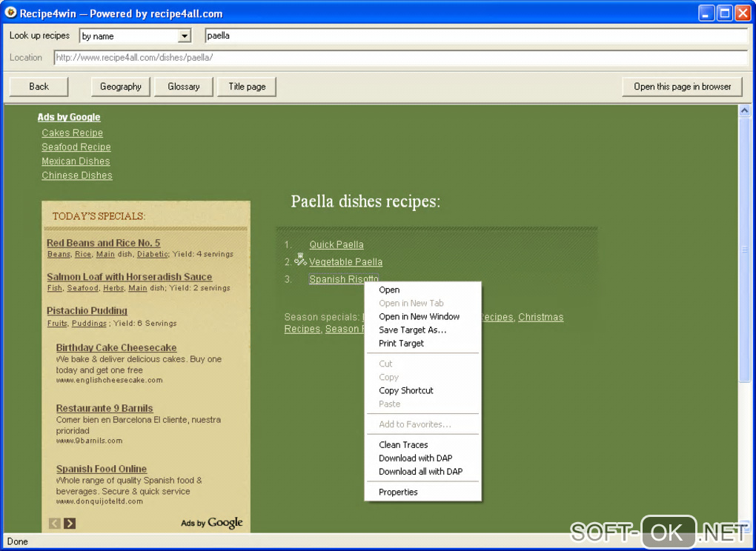Screen dimensions: 756x551
Task: Click the www.9barnils.com ad URL
Action: coord(89,441)
